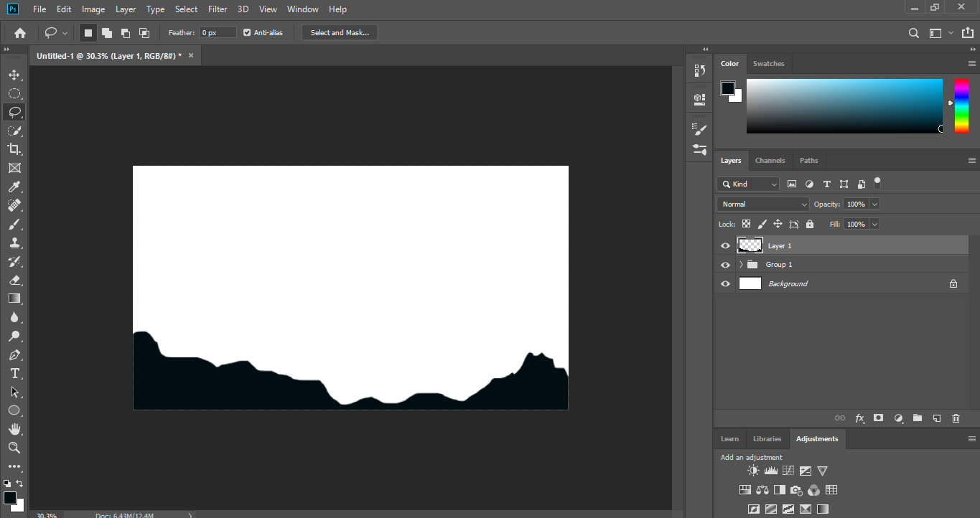Select the Move tool
The image size is (980, 518).
point(14,75)
